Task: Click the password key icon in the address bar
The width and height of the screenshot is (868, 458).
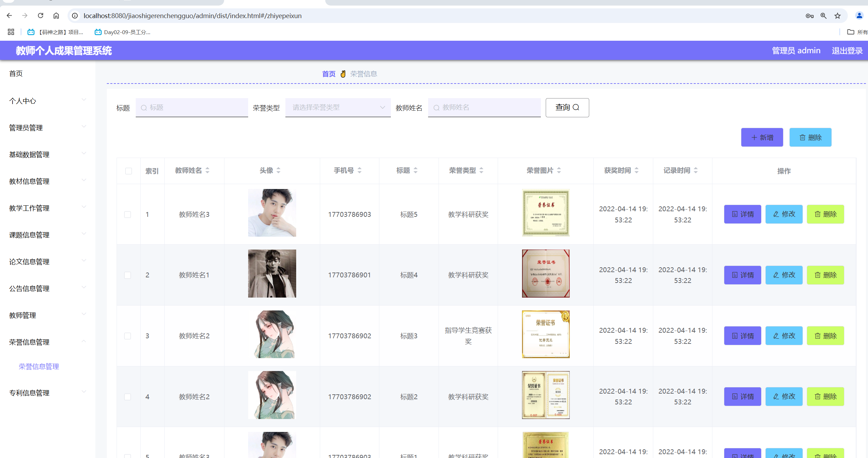Action: tap(810, 16)
